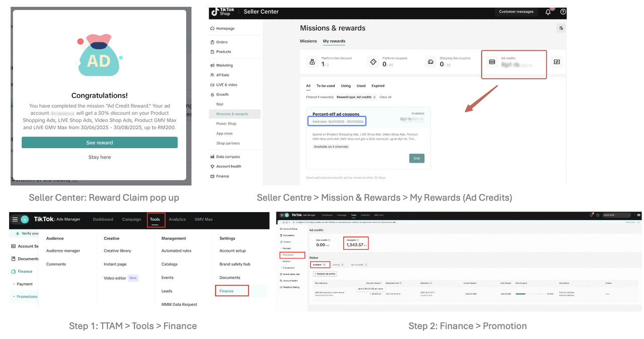Click the Marketing megaphone icon in the sidebar
644x339 pixels.
click(x=213, y=65)
